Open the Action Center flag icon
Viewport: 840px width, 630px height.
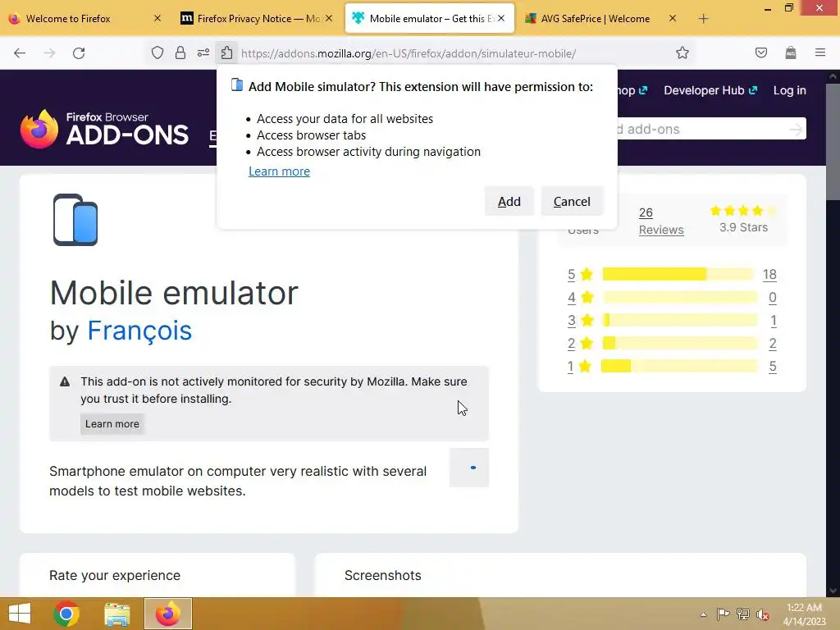[x=723, y=614]
